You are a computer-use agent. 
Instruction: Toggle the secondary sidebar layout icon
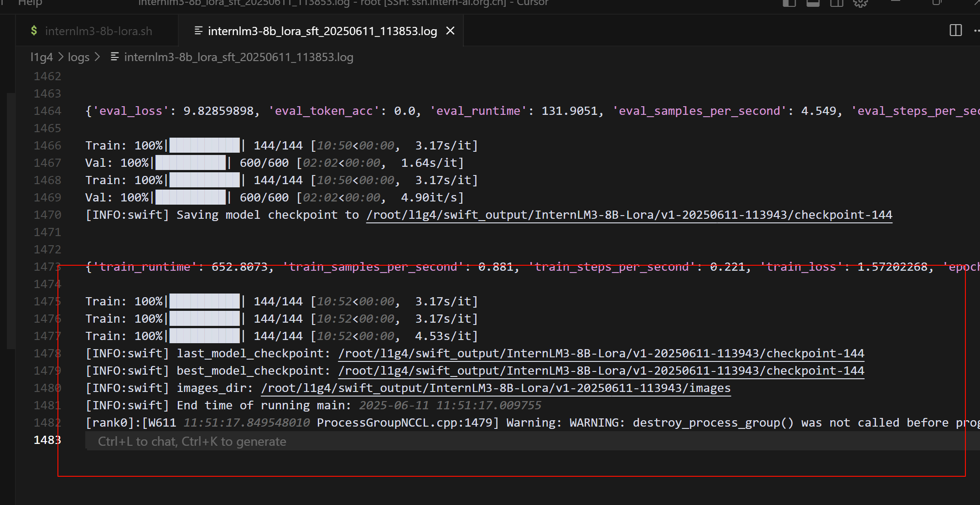pos(836,3)
